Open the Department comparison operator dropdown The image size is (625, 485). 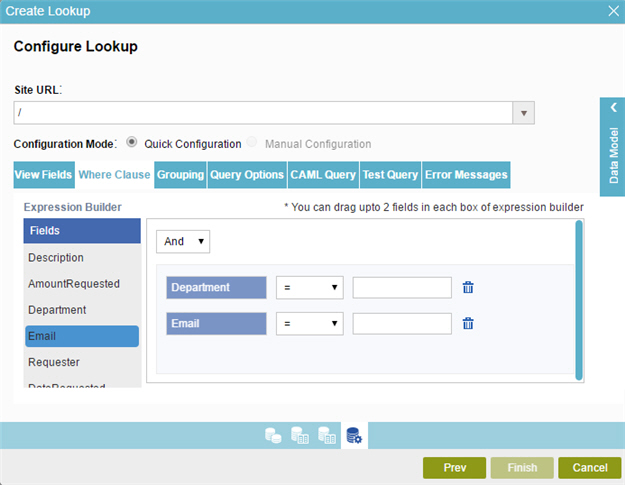(309, 288)
